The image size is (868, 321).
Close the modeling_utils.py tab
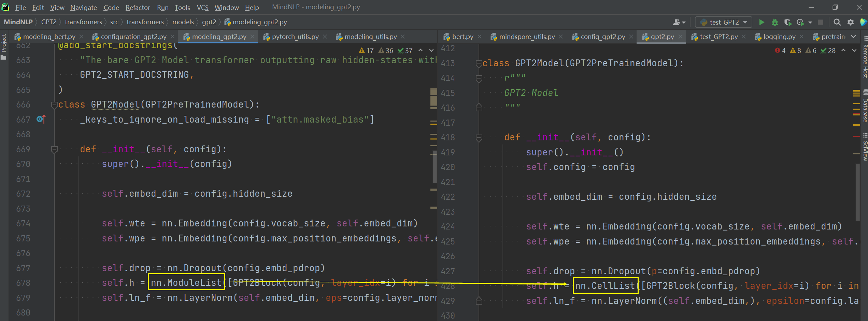pos(403,37)
